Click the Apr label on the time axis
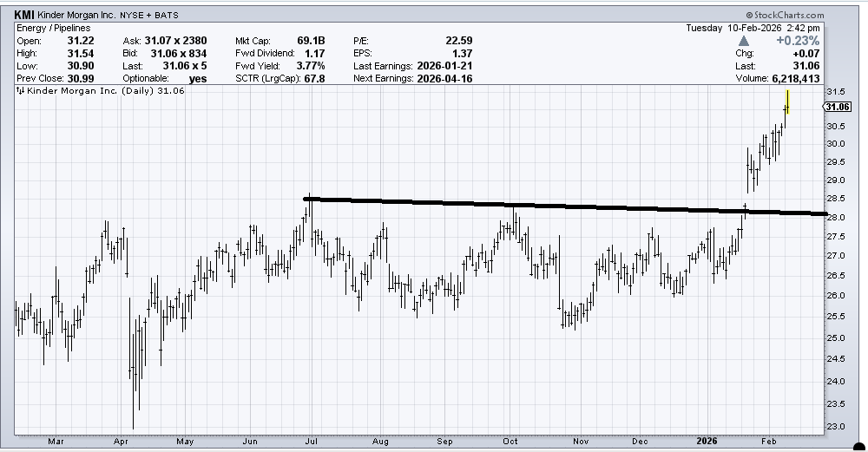The width and height of the screenshot is (868, 452). (120, 441)
